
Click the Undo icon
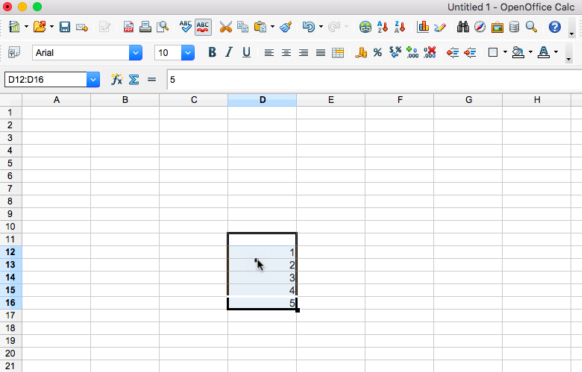[x=308, y=27]
